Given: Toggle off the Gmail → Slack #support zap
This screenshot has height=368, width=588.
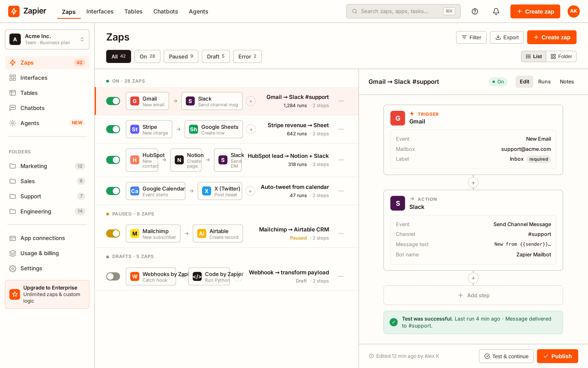Looking at the screenshot, I should (113, 101).
